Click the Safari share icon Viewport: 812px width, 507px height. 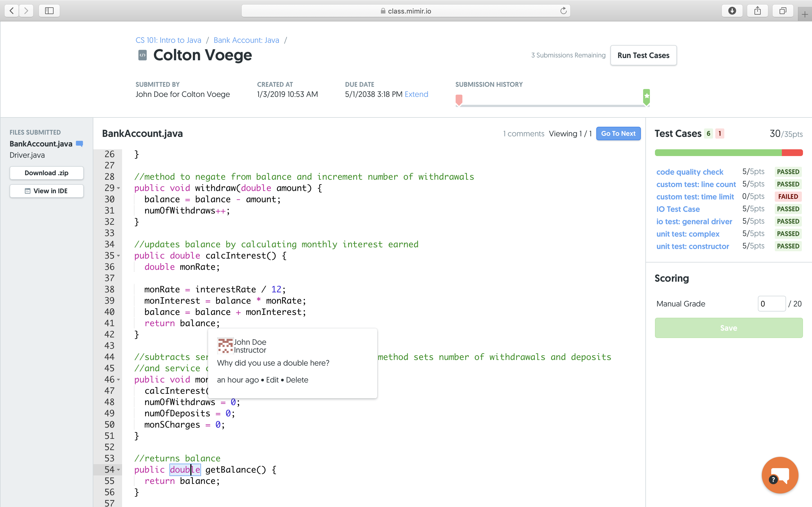coord(757,10)
